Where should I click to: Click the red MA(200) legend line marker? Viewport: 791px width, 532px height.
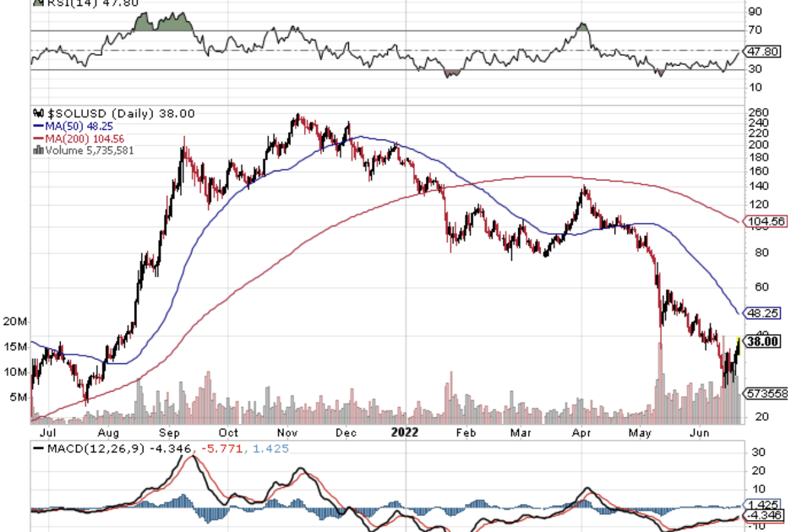[x=36, y=138]
